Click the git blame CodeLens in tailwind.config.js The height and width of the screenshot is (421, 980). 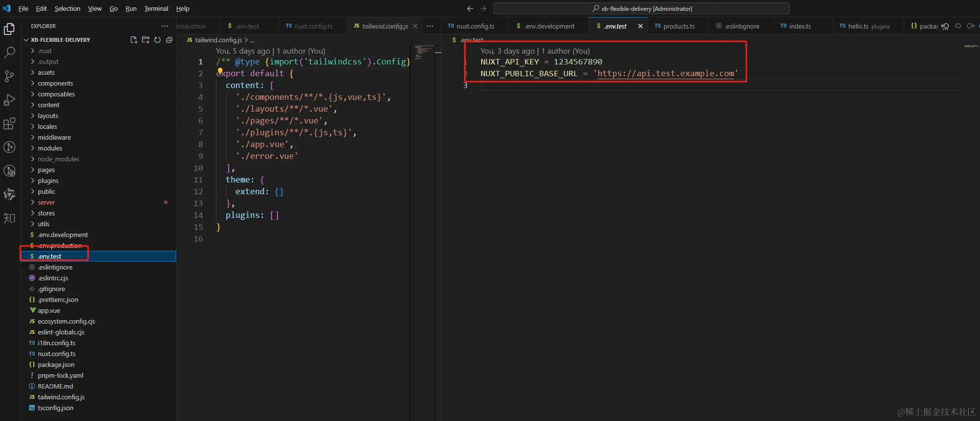271,51
